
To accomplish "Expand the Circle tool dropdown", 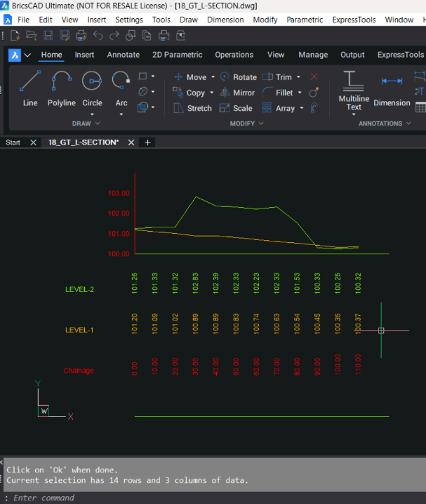I will pos(92,113).
